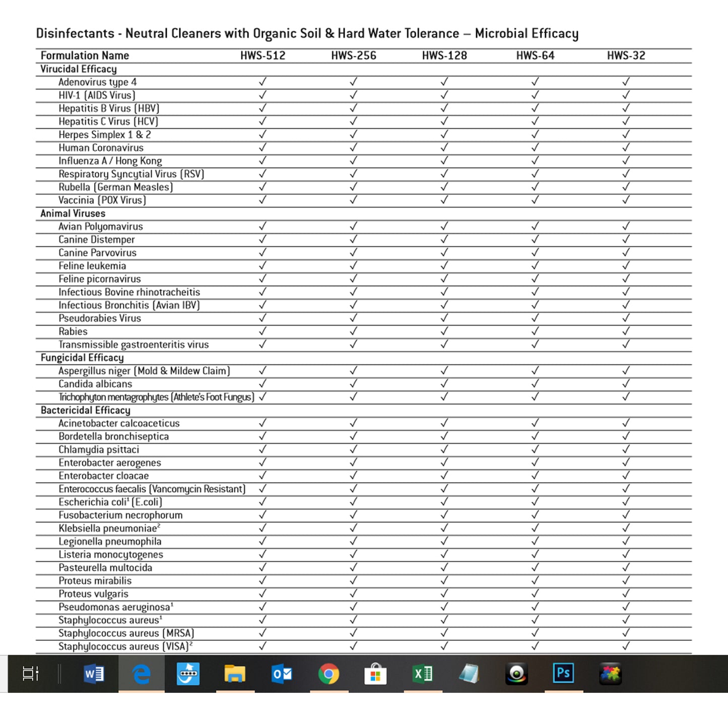Select 'Enterococcus faecalis (Vancomycin Resistant)' text
The height and width of the screenshot is (728, 728).
[152, 489]
